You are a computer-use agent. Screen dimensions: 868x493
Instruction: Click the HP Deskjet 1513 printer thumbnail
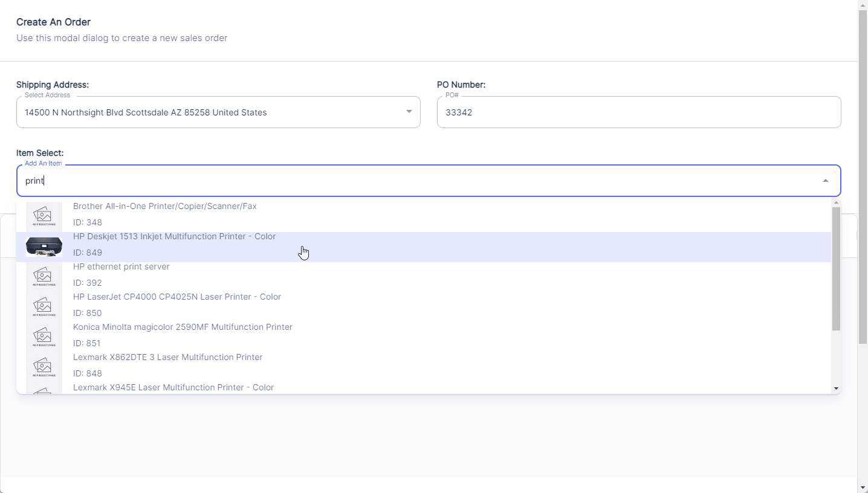click(x=44, y=246)
